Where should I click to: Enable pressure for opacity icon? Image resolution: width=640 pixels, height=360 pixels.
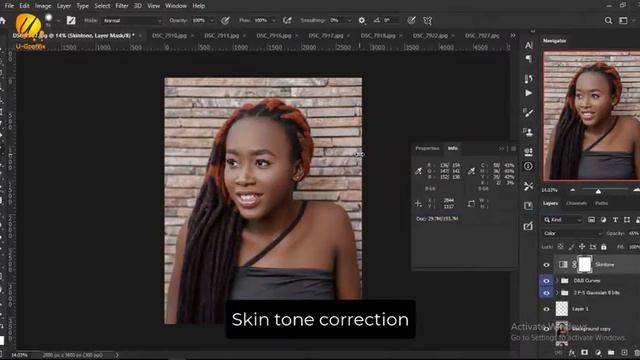tap(225, 20)
